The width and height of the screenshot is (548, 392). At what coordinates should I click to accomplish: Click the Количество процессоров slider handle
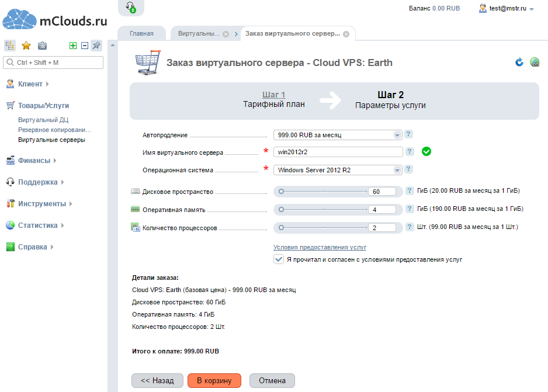282,228
